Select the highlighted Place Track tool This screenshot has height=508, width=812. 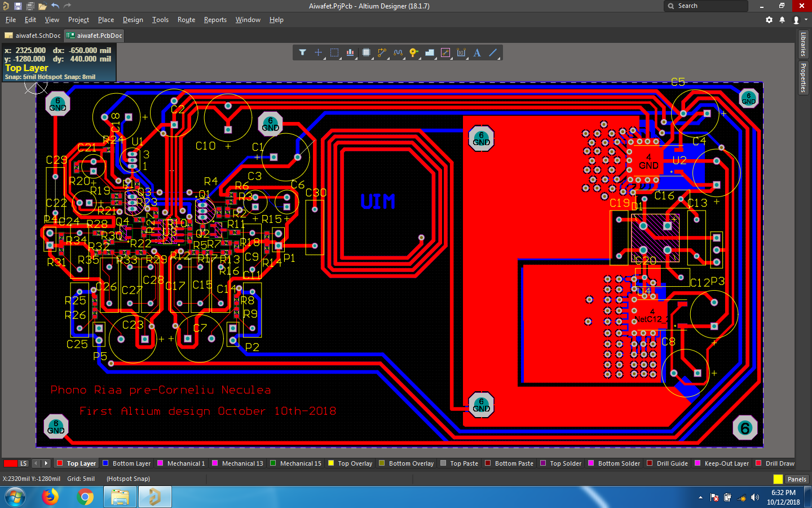[x=445, y=52]
